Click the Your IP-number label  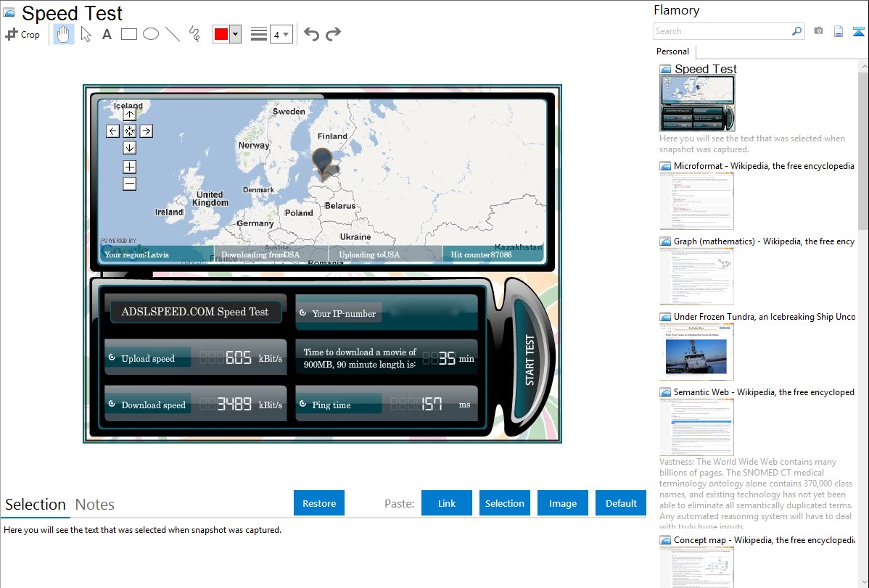click(344, 314)
